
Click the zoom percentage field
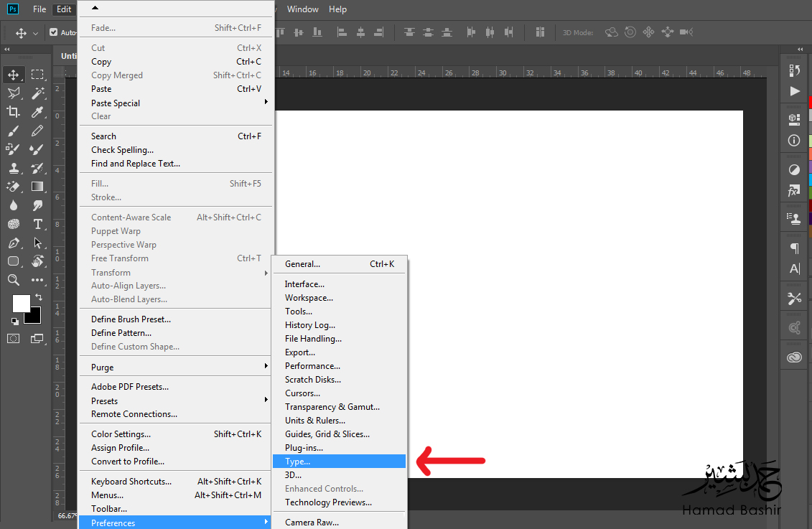click(67, 515)
